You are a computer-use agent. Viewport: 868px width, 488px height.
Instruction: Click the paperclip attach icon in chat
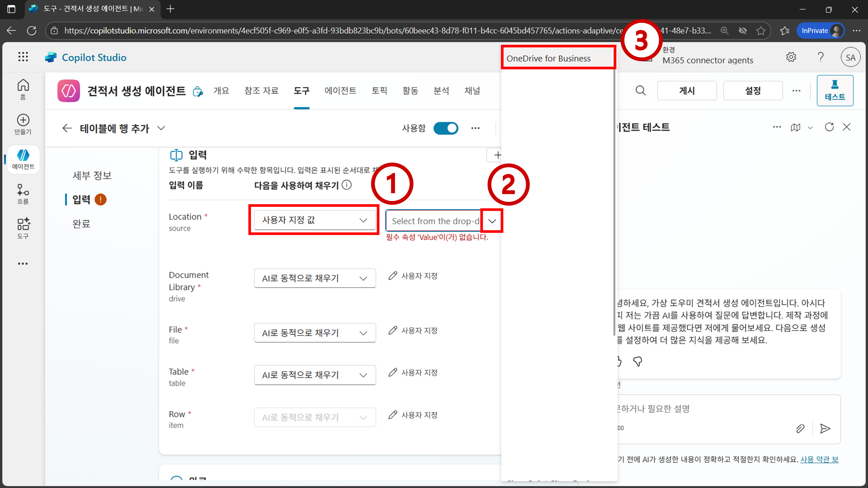click(x=800, y=428)
